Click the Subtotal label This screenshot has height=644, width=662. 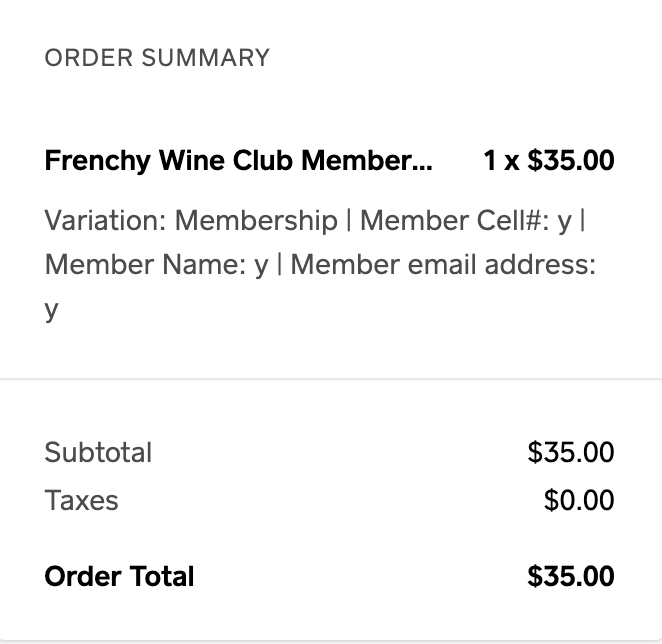pos(98,452)
